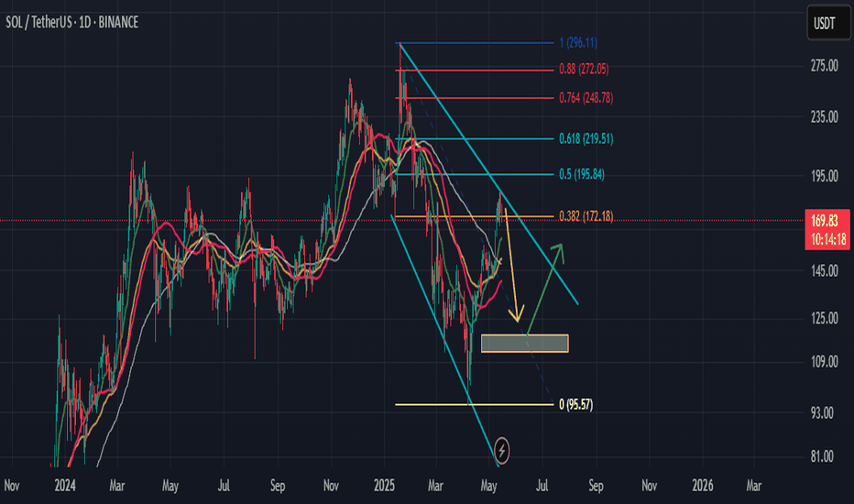Click the Fibonacci label 0.764 (248.78)
854x504 pixels.
pyautogui.click(x=586, y=98)
